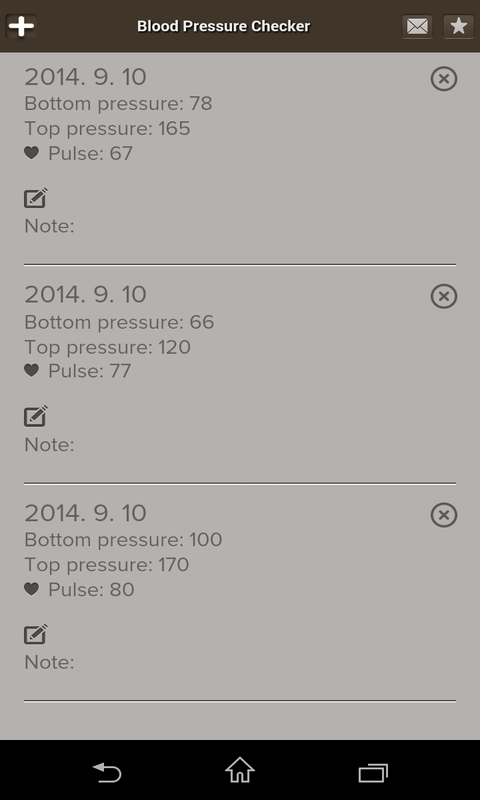Screen dimensions: 480x800
Task: Edit note for top pressure 120 record
Action: (36, 416)
